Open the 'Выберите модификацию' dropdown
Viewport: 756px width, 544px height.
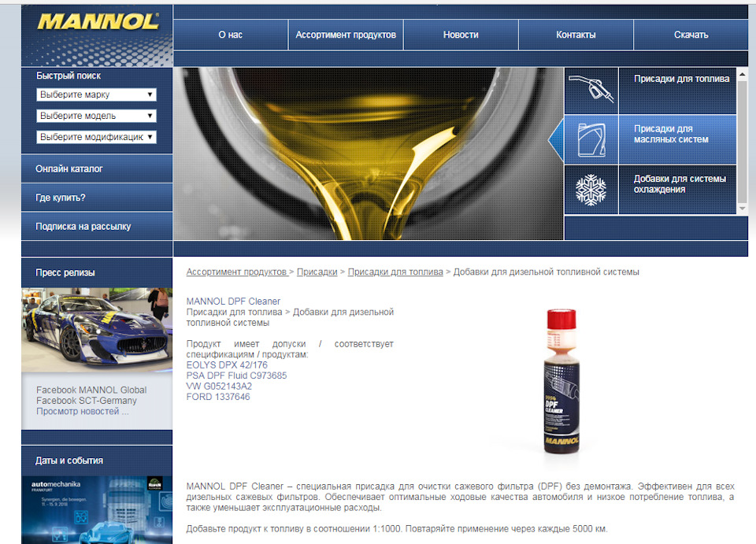click(x=96, y=137)
